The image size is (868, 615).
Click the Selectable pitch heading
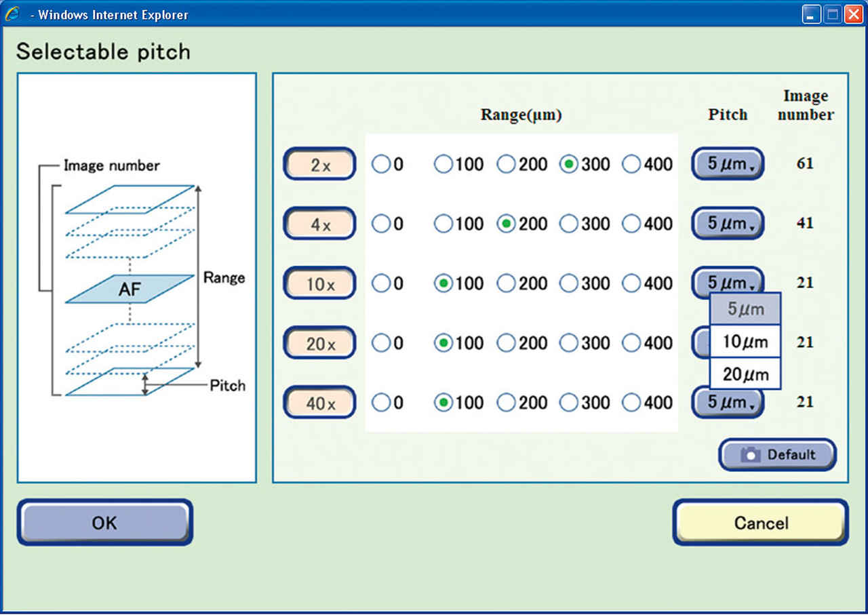(103, 52)
